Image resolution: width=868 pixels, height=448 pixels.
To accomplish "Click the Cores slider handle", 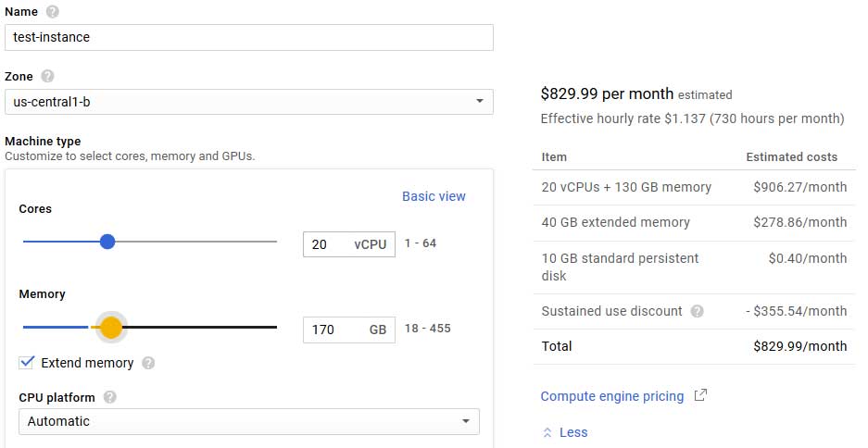I will point(107,242).
